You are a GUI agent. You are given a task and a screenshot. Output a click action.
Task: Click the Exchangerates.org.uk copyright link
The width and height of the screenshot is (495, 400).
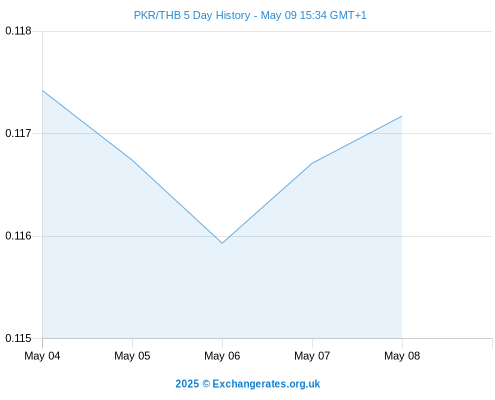247,384
